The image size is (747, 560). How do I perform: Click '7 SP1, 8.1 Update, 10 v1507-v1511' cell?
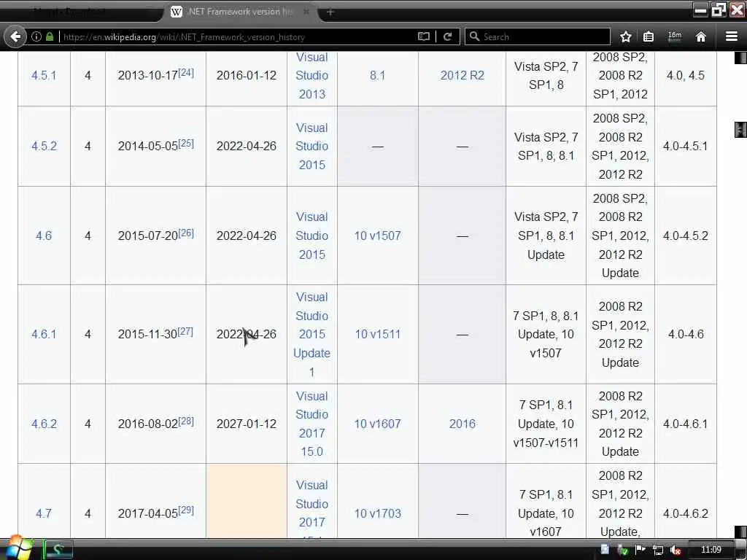(546, 424)
